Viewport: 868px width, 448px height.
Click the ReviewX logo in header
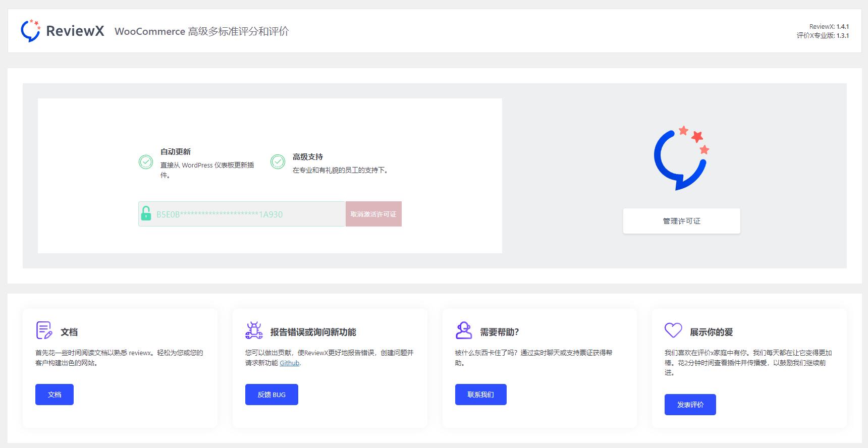coord(62,31)
